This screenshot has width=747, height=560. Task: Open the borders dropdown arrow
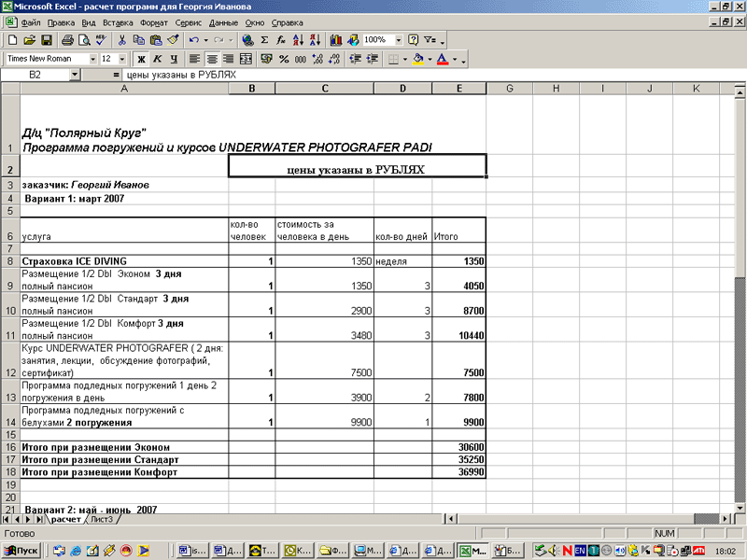pos(405,59)
